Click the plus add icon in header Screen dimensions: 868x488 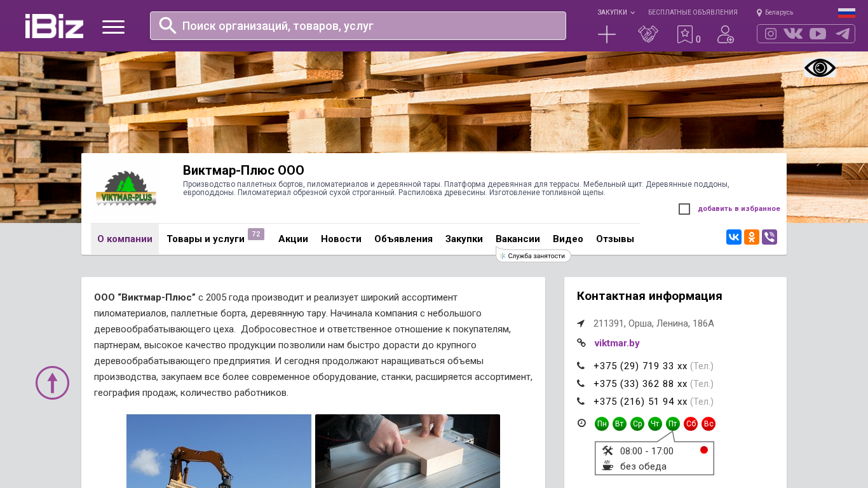[x=607, y=34]
